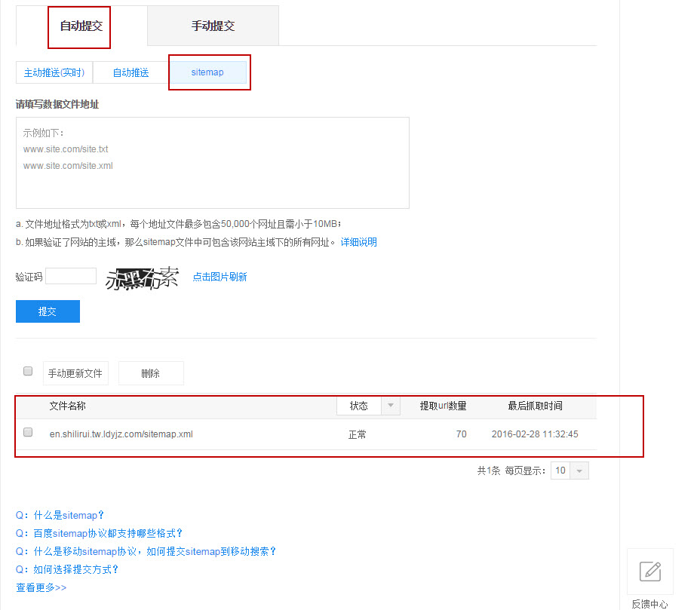This screenshot has width=700, height=610.
Task: Select the 主动推送(实时) option
Action: 54,72
